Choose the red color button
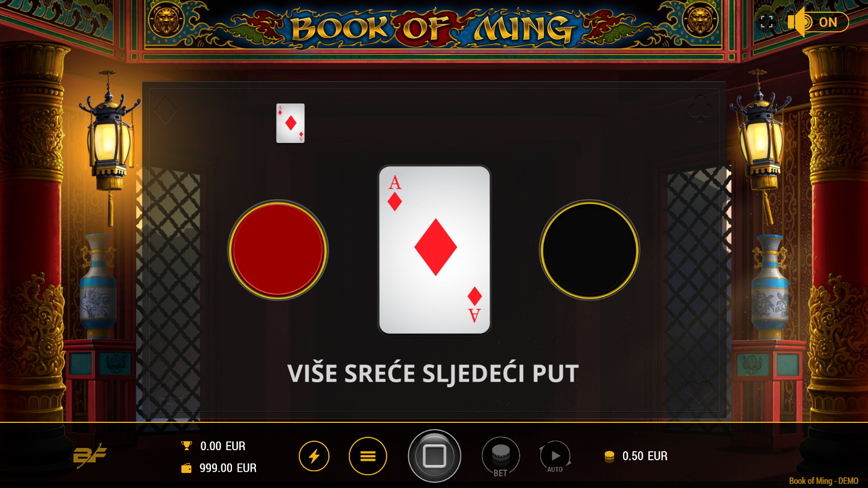Screen dimensions: 868x488 point(278,250)
